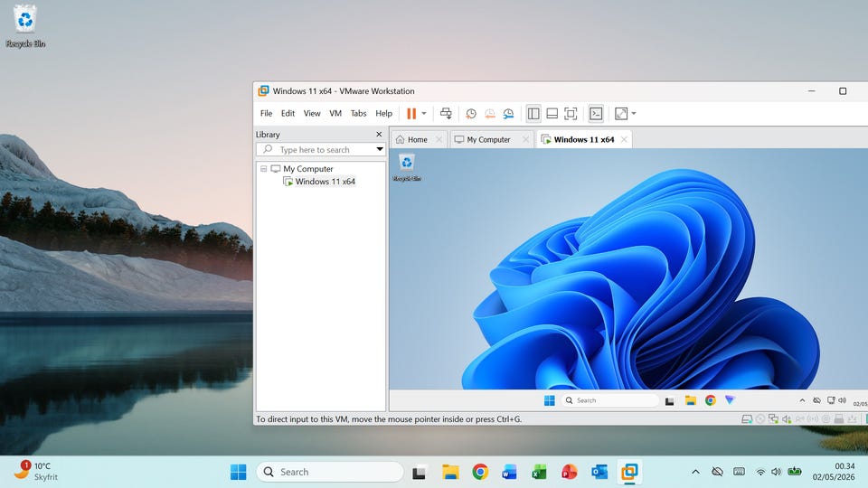Close the Home tab
Viewport: 868px width, 488px height.
pos(439,139)
